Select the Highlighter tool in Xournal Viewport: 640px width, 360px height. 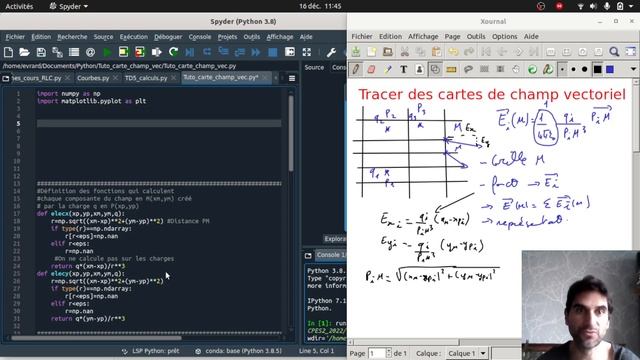coord(388,69)
